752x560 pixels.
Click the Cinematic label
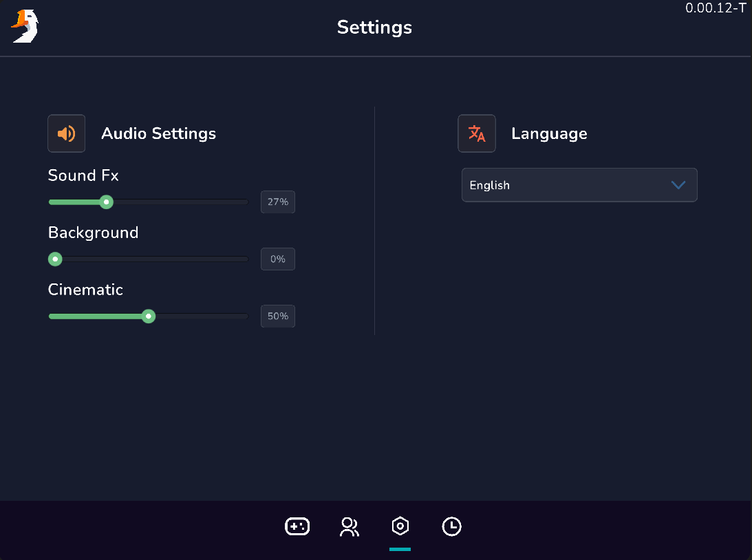pyautogui.click(x=86, y=290)
